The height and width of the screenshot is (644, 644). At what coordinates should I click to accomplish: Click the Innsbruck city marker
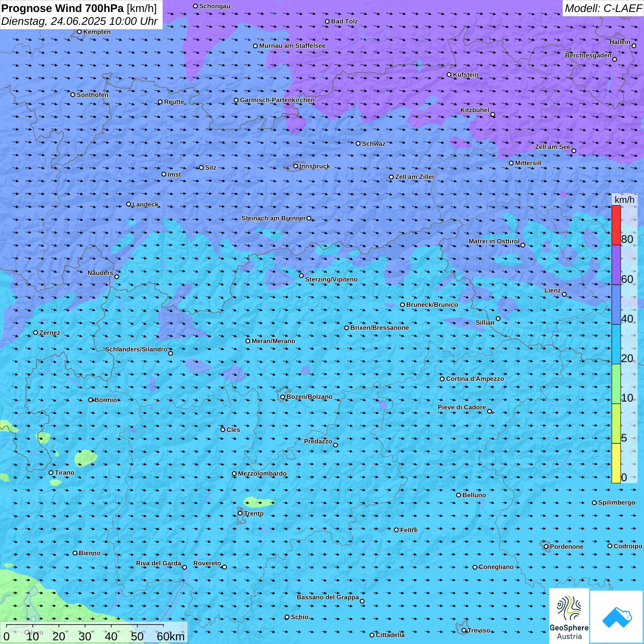point(296,166)
